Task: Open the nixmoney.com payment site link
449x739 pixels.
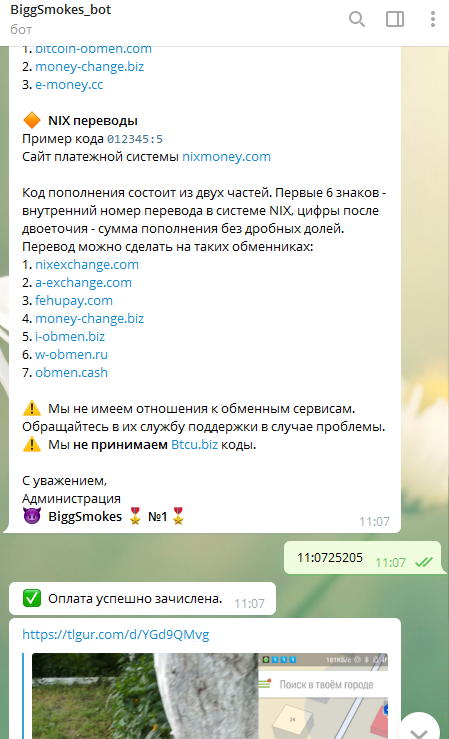Action: [226, 156]
